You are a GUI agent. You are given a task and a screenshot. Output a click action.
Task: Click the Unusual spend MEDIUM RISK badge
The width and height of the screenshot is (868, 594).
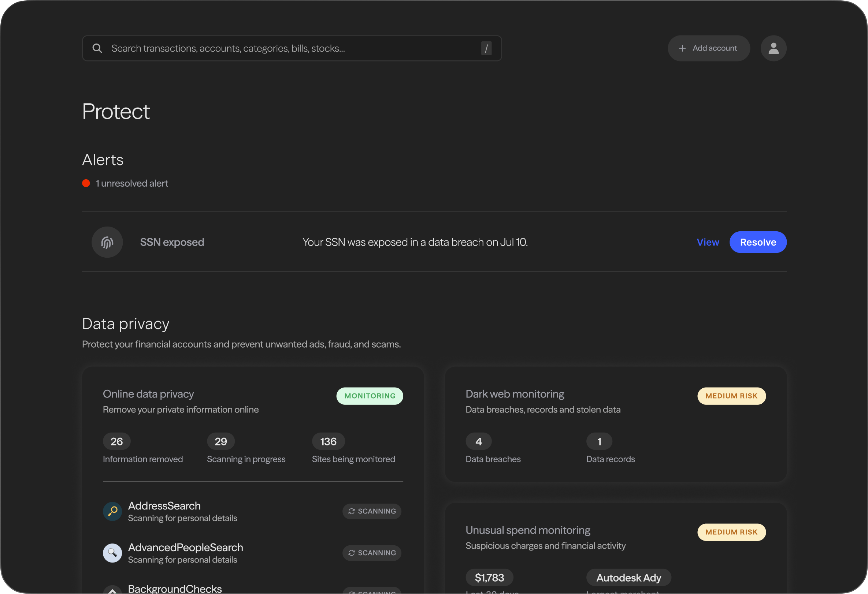coord(731,532)
